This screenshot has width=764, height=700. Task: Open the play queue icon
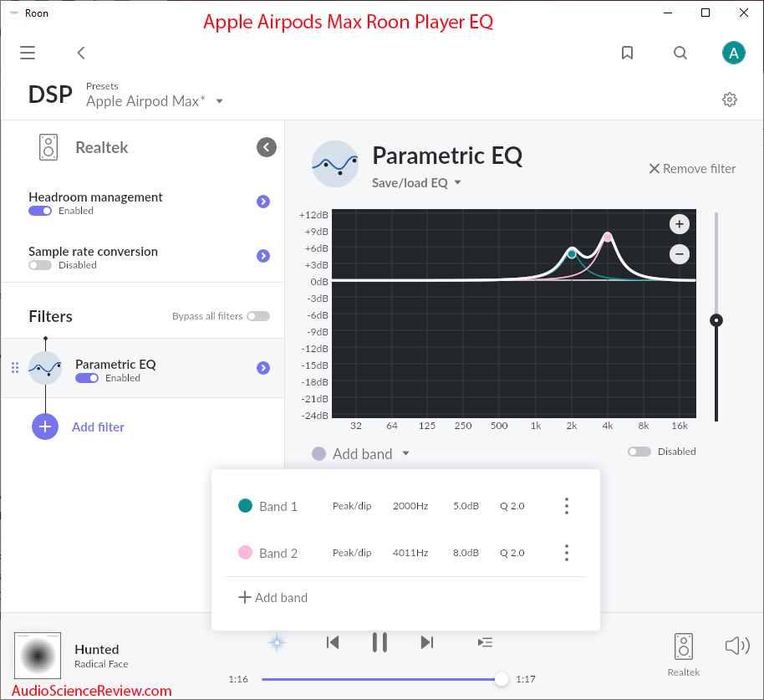coord(486,642)
